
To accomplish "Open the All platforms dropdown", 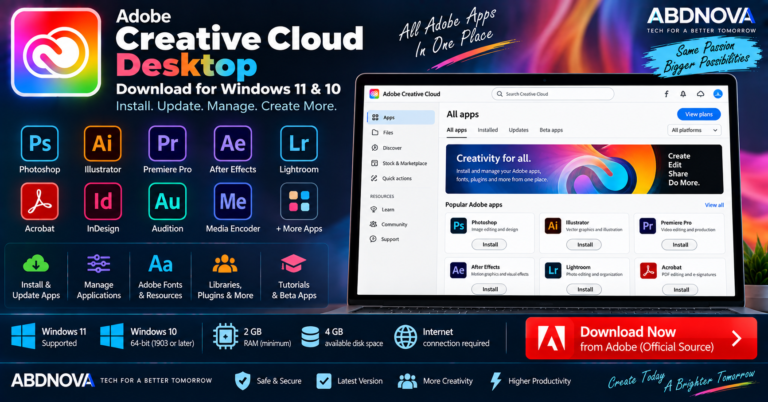I will 694,130.
